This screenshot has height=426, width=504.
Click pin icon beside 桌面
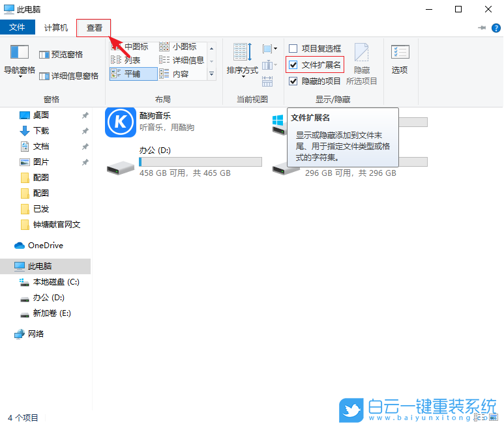coord(85,115)
